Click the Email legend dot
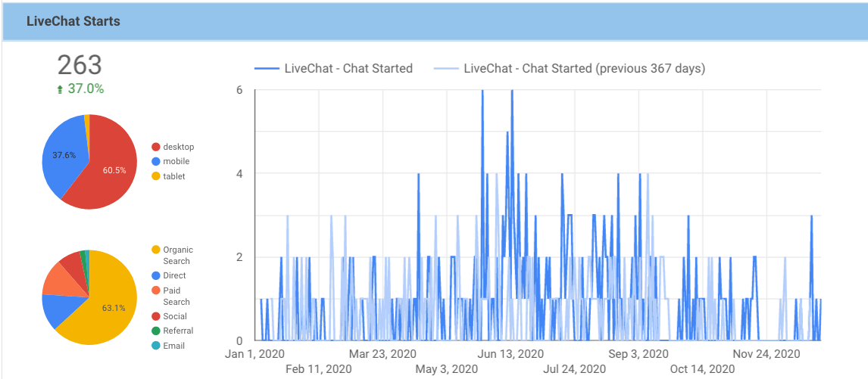The width and height of the screenshot is (868, 379). [155, 346]
